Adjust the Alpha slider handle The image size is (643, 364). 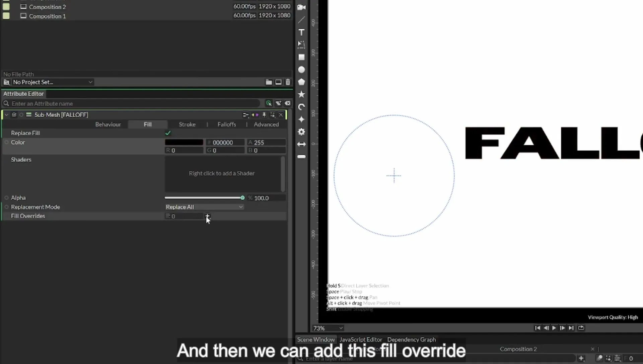242,198
